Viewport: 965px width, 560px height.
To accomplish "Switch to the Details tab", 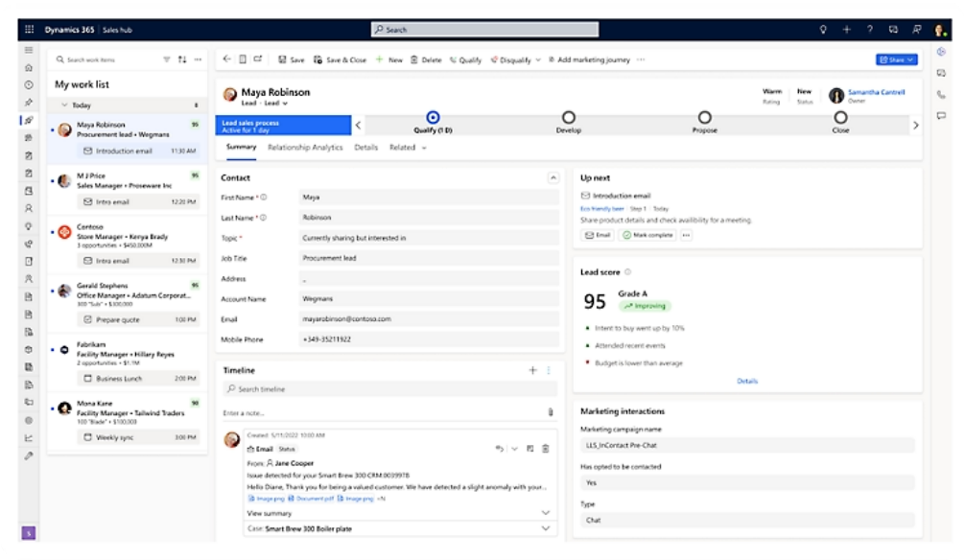I will 366,147.
